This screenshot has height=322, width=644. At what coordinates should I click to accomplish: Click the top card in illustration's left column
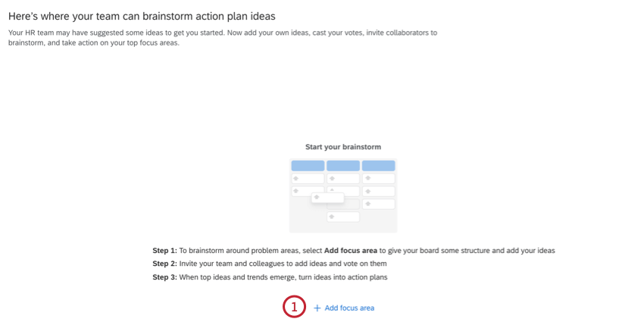click(x=308, y=179)
